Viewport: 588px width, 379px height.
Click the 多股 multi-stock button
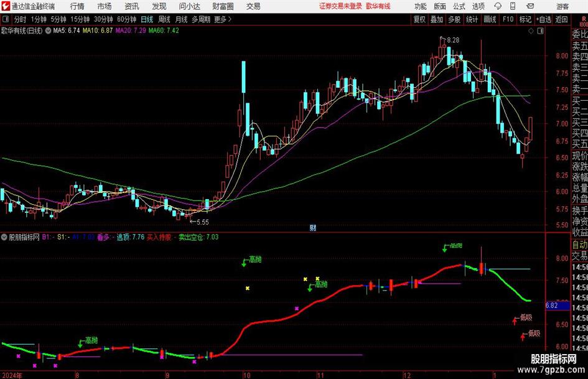click(x=454, y=19)
